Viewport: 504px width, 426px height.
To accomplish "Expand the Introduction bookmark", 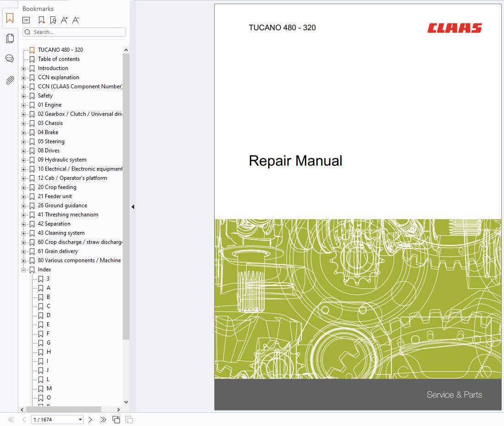I will [x=23, y=69].
